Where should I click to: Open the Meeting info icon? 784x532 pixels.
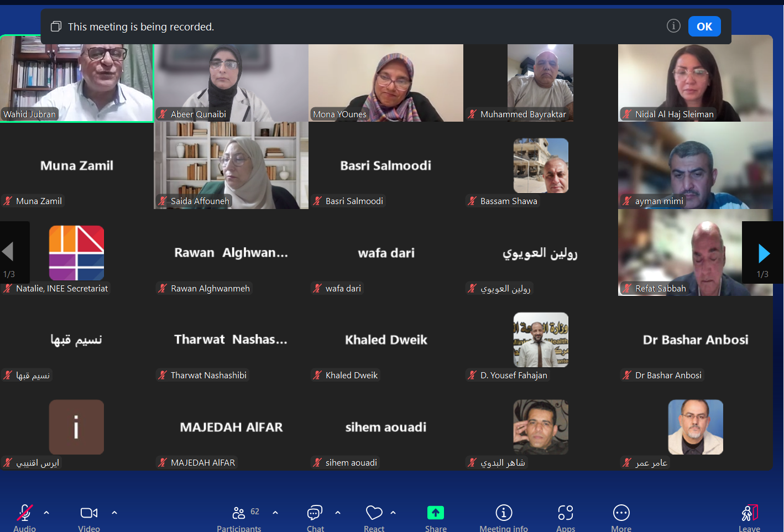(504, 513)
